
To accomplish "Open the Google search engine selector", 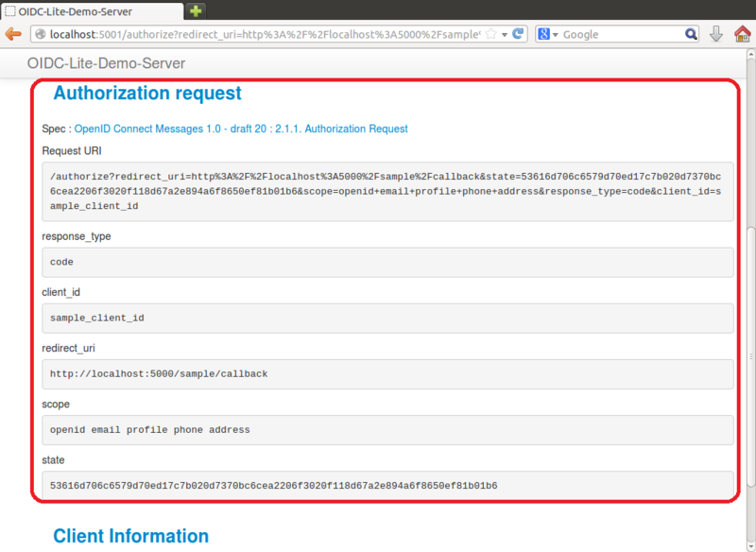I will pyautogui.click(x=548, y=34).
